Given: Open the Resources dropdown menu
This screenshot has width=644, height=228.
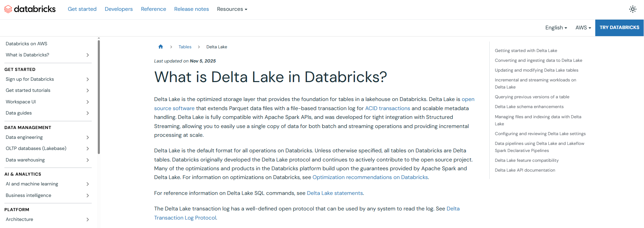Looking at the screenshot, I should coord(232,9).
